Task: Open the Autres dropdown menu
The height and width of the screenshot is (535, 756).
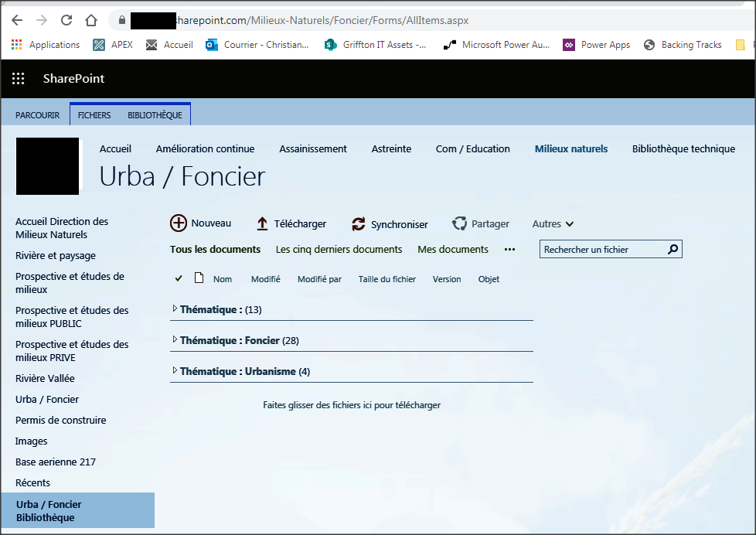Action: point(553,224)
